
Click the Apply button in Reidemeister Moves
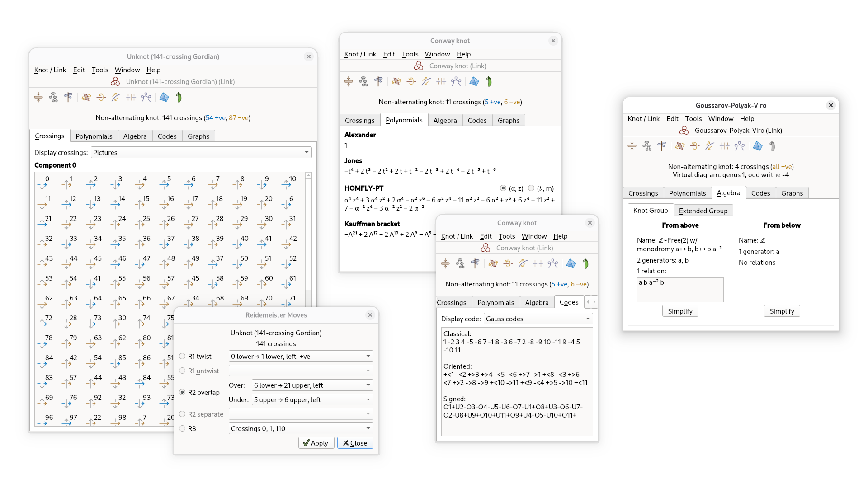click(316, 443)
